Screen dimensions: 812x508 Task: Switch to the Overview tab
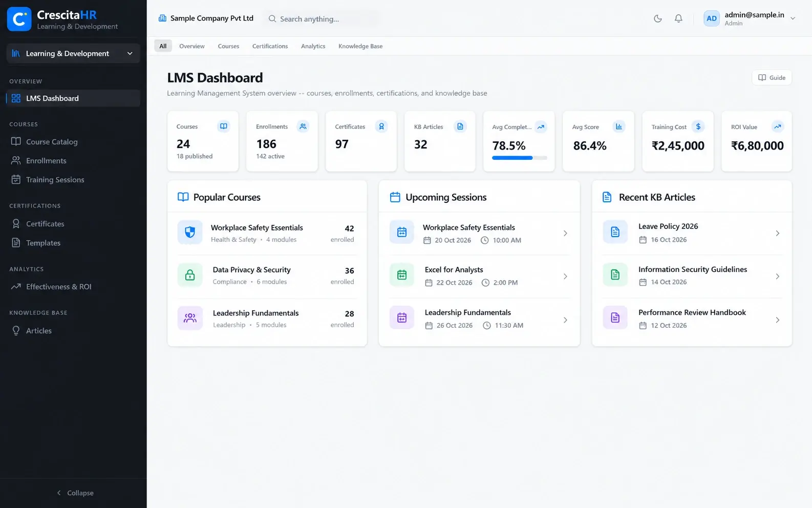192,46
